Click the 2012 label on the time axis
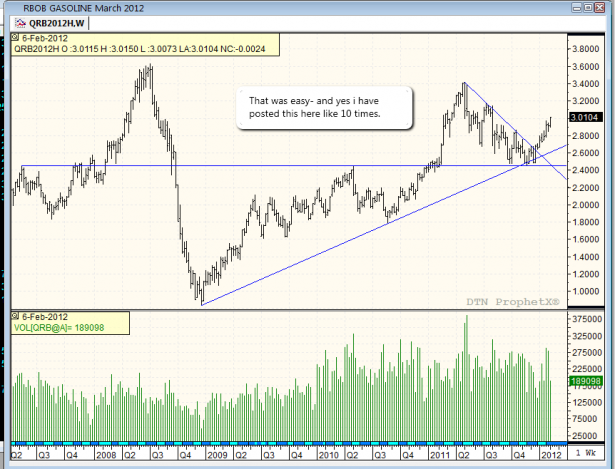The image size is (615, 469). pos(551,455)
